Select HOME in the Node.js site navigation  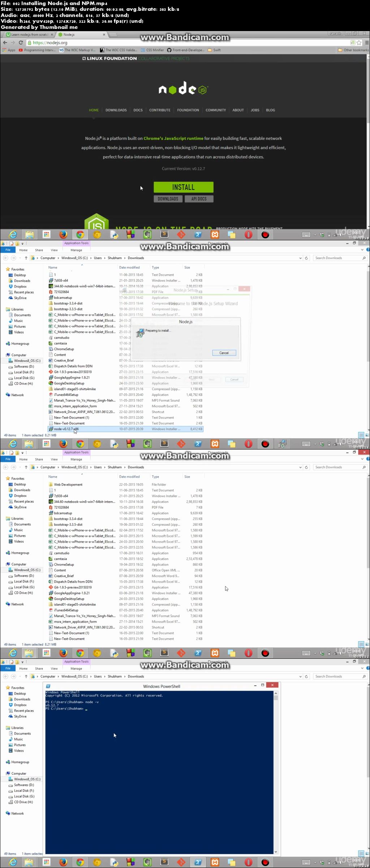94,110
